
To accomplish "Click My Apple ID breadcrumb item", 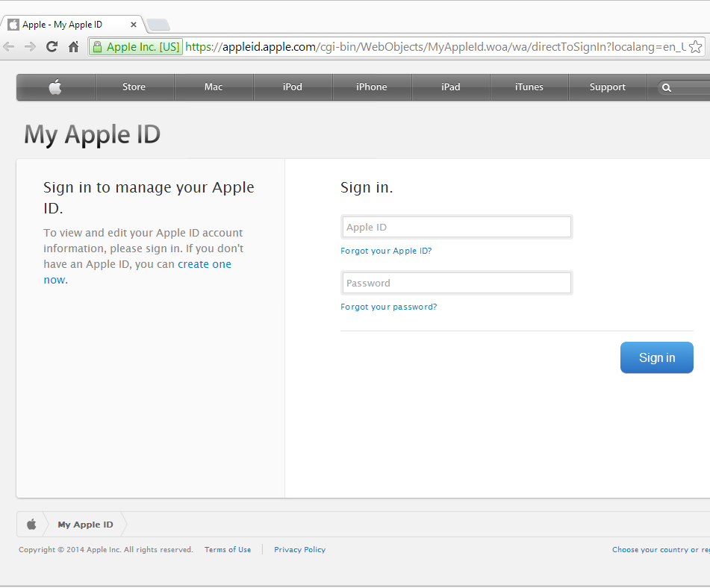I will tap(86, 525).
